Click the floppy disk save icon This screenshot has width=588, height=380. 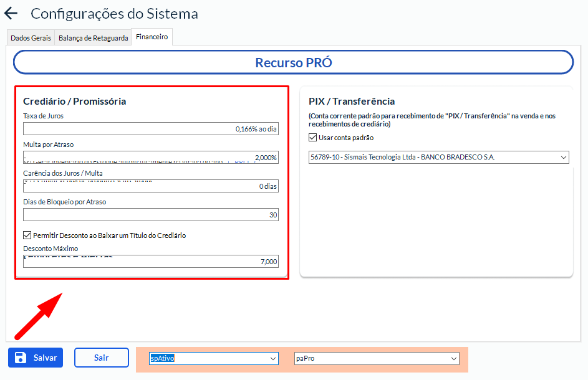click(20, 358)
